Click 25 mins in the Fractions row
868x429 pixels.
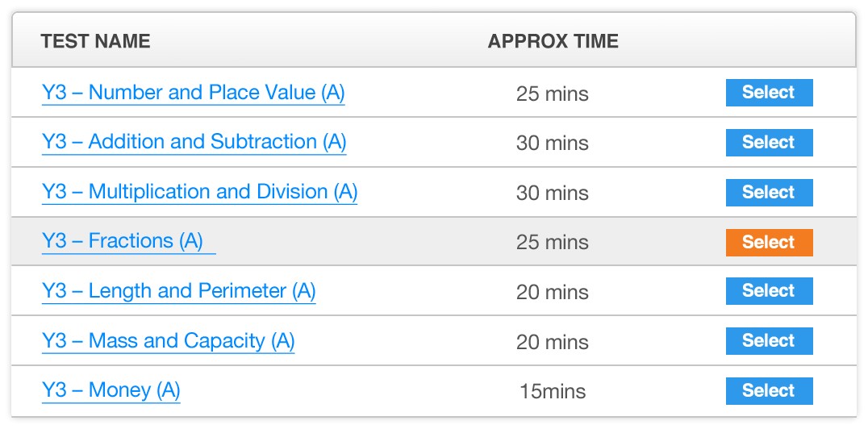(553, 243)
